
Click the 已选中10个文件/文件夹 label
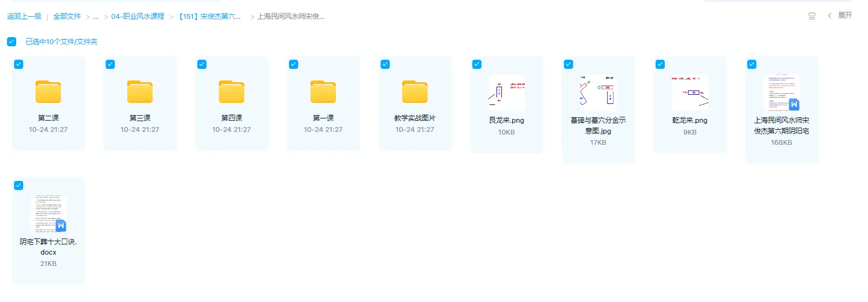(x=61, y=41)
